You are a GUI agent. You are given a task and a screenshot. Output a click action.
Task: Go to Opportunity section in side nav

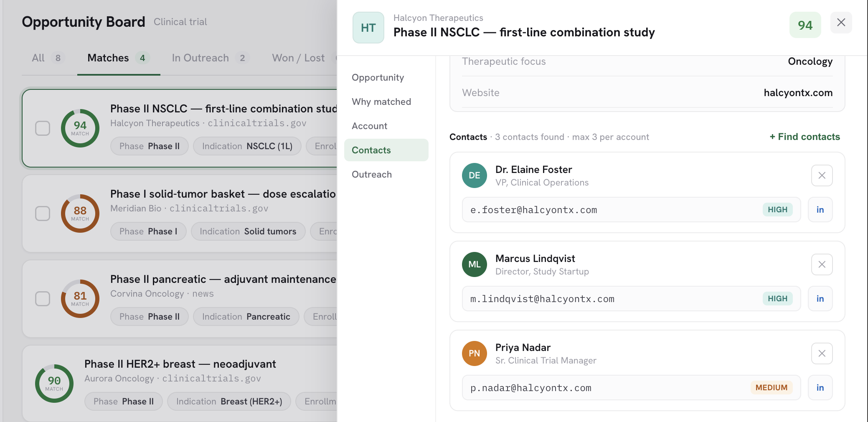coord(386,77)
